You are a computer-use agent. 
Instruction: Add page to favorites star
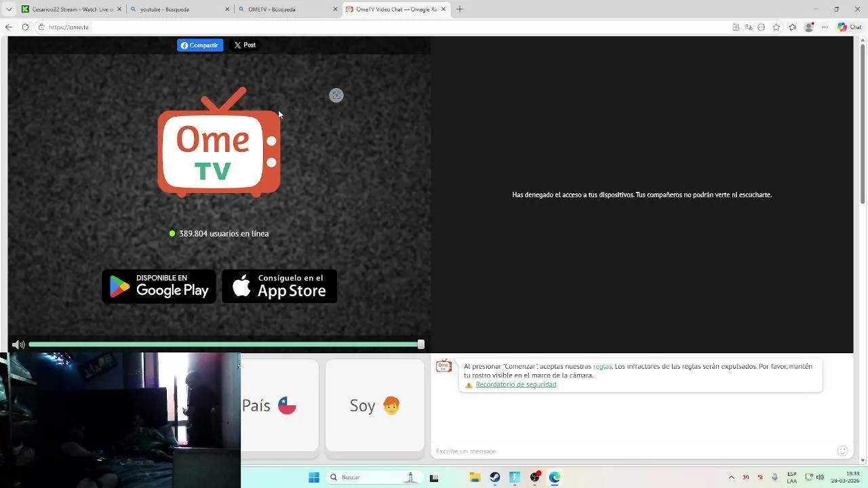(x=776, y=27)
